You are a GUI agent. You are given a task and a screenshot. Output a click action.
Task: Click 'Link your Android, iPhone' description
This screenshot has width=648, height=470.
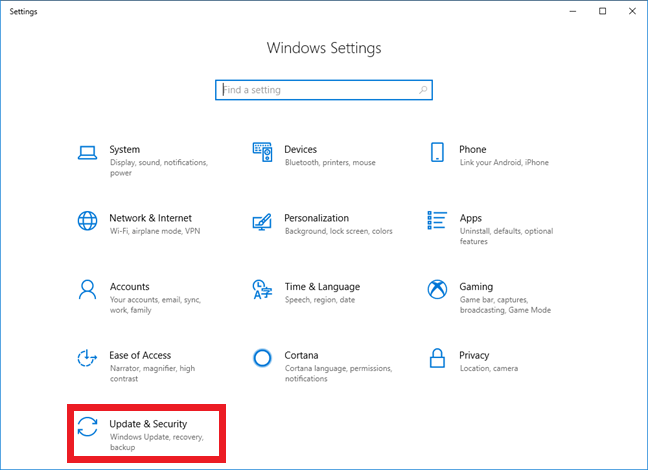click(x=504, y=162)
